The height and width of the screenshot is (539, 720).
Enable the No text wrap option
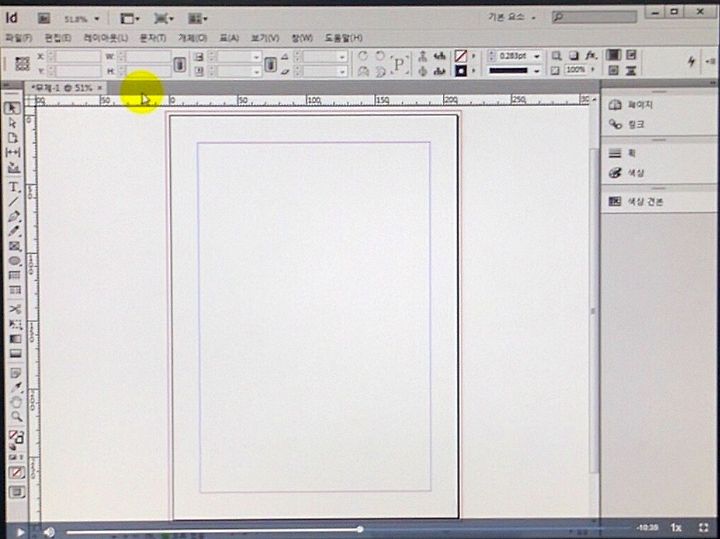[x=613, y=55]
